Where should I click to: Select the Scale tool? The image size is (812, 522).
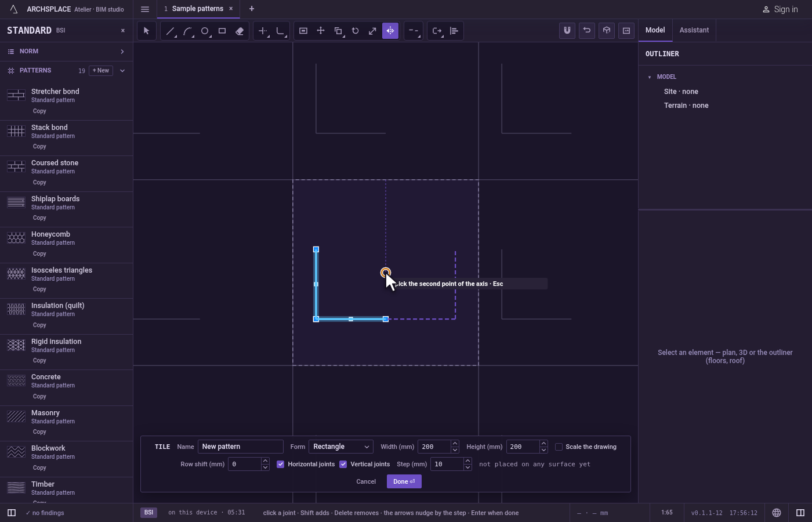point(373,31)
